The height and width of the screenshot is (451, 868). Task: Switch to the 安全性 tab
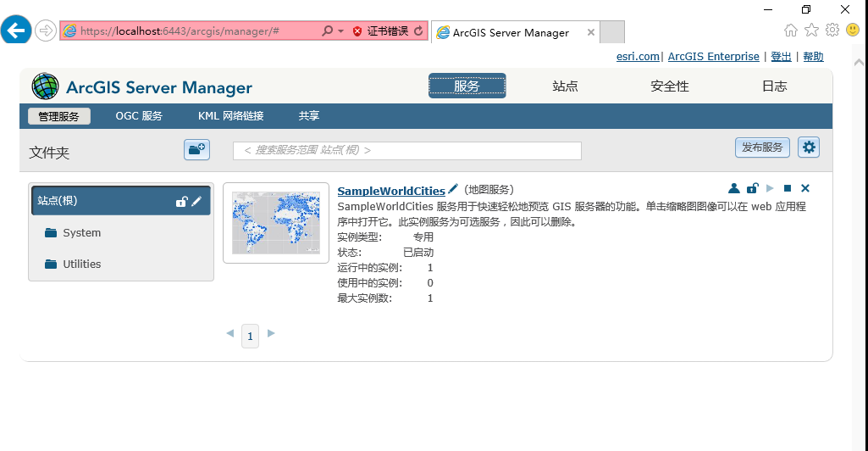pyautogui.click(x=670, y=86)
